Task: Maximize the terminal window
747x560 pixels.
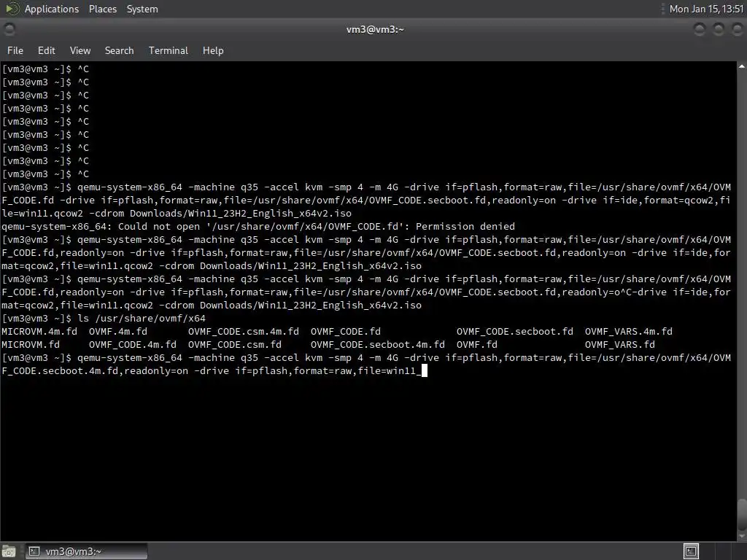Action: (x=719, y=29)
